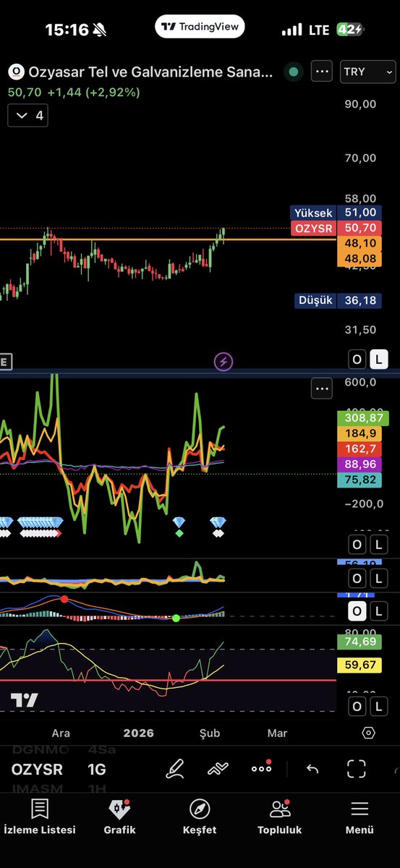Switch to Grafik tab
The width and height of the screenshot is (400, 868).
click(119, 816)
